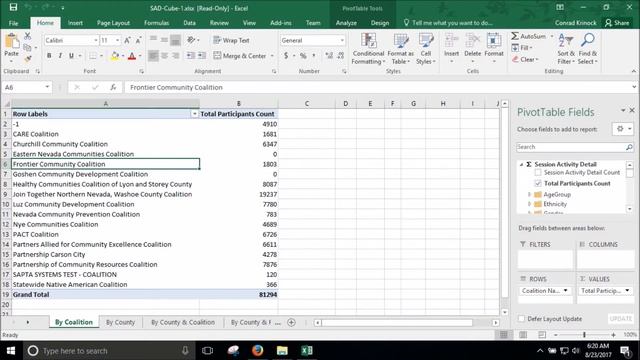Click Align Left icon
Viewport: 640px width, 360px height.
[x=153, y=56]
